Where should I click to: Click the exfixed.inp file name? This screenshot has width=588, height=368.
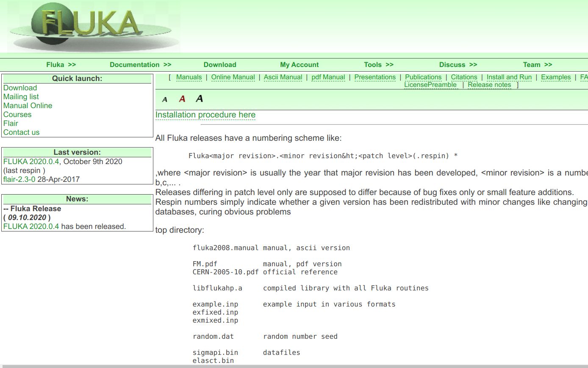(215, 312)
